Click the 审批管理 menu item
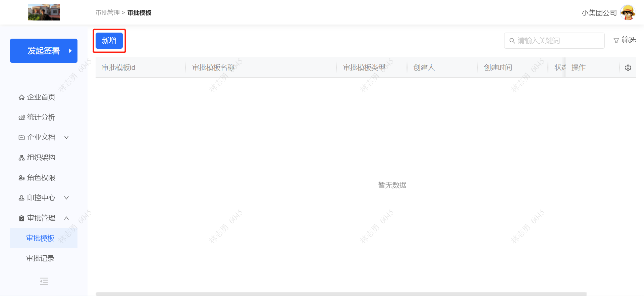This screenshot has height=296, width=644. point(41,218)
